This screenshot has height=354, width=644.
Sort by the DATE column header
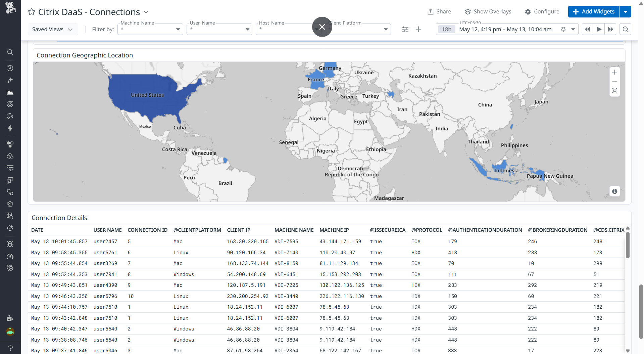point(37,230)
